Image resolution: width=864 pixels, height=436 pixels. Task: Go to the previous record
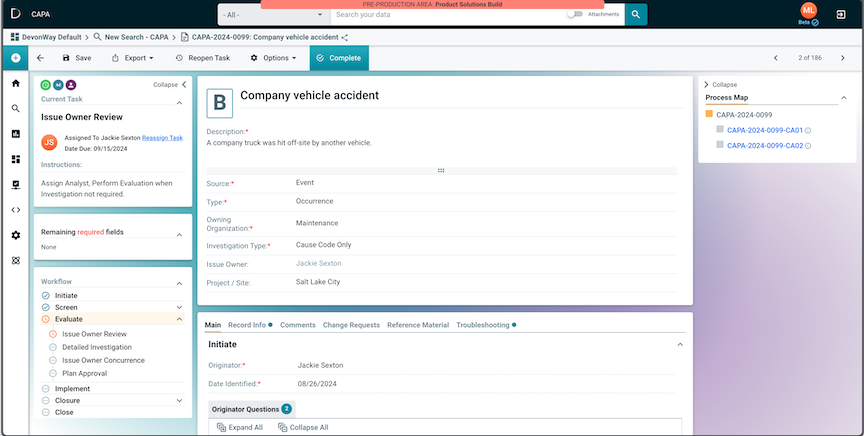coord(776,58)
